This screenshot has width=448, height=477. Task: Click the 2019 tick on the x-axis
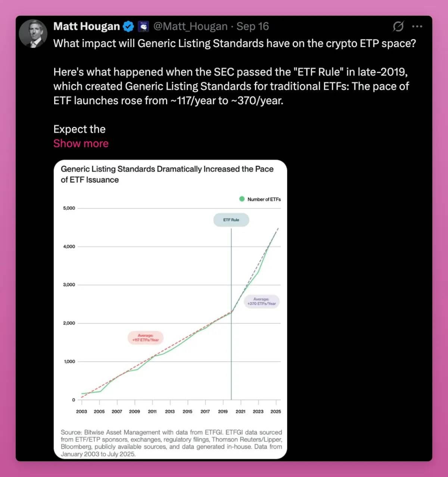(x=223, y=411)
